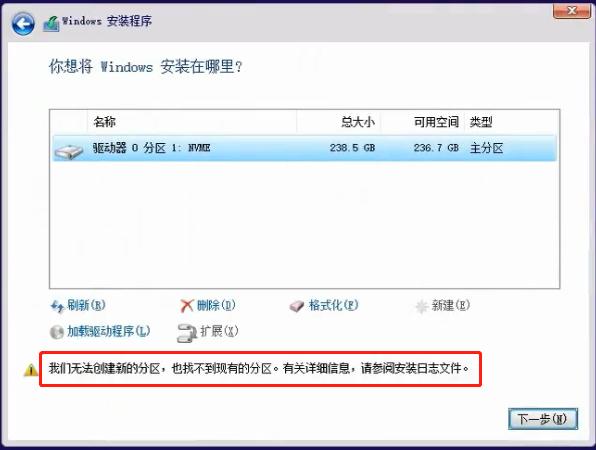Screen dimensions: 596x450
Task: Click the red X delete icon
Action: [187, 306]
